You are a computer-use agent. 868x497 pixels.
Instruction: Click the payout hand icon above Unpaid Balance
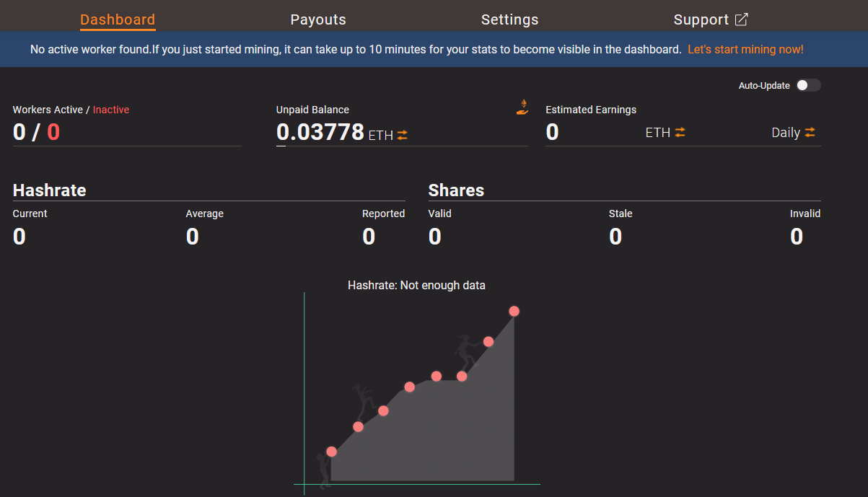tap(522, 107)
